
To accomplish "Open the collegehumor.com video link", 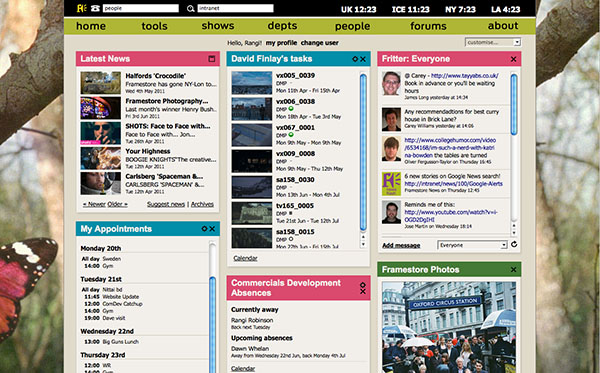I will pyautogui.click(x=450, y=148).
